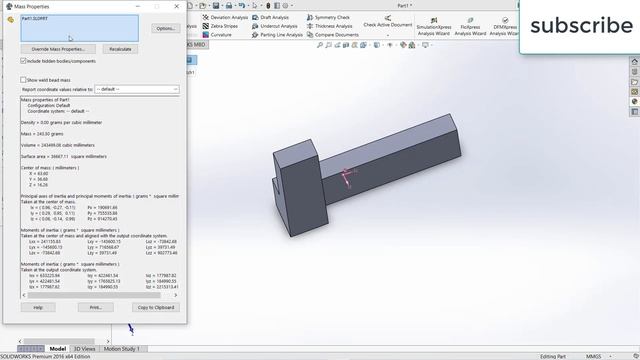640x360 pixels.
Task: Open File Explorer folder icon in task pane
Action: click(x=634, y=82)
